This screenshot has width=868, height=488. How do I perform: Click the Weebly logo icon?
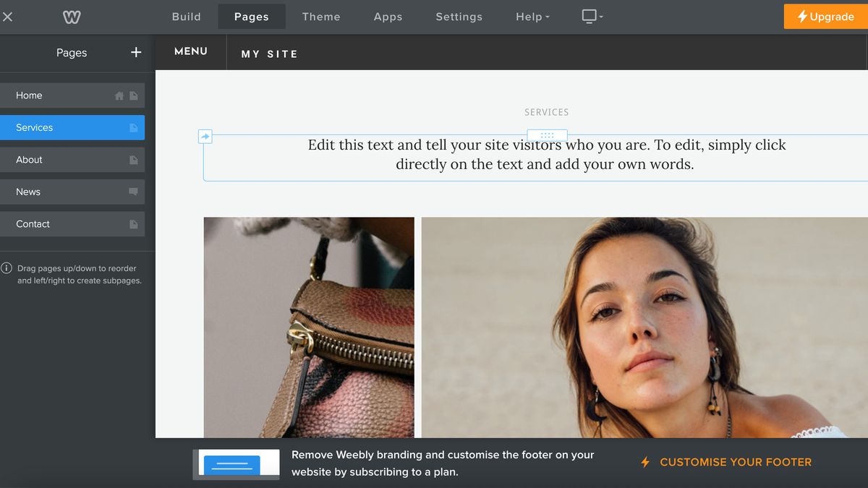pyautogui.click(x=70, y=16)
